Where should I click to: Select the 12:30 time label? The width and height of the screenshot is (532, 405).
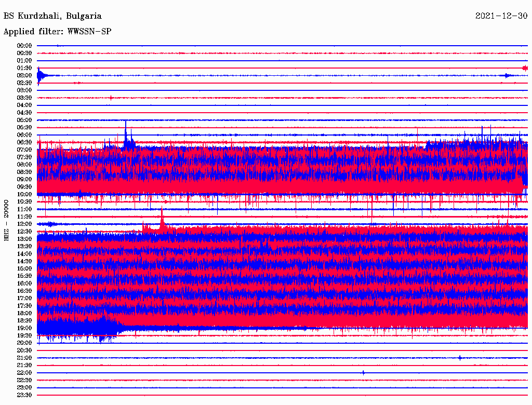(x=24, y=232)
